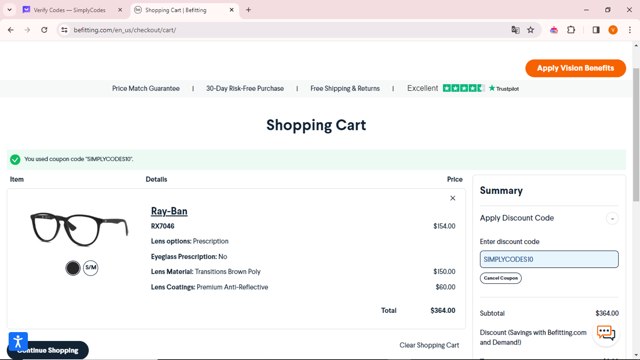Select the black frame color swatch
Image resolution: width=640 pixels, height=360 pixels.
tap(73, 268)
